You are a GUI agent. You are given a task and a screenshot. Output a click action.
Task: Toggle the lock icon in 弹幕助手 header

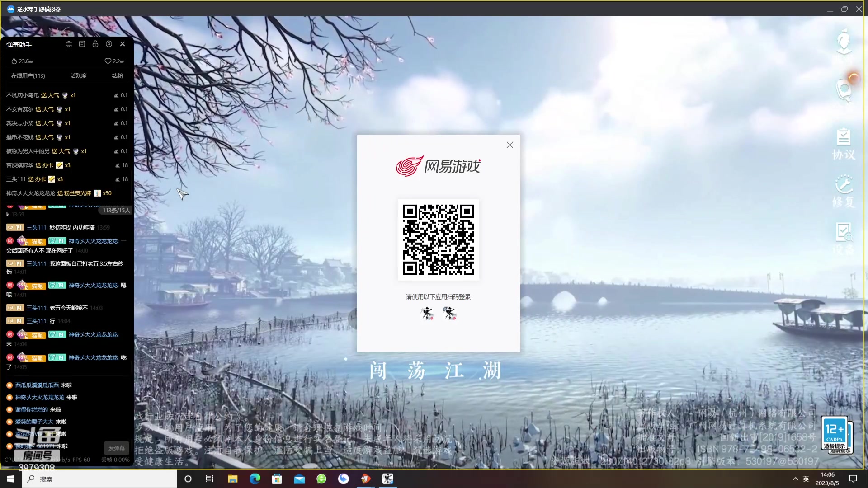(x=95, y=44)
